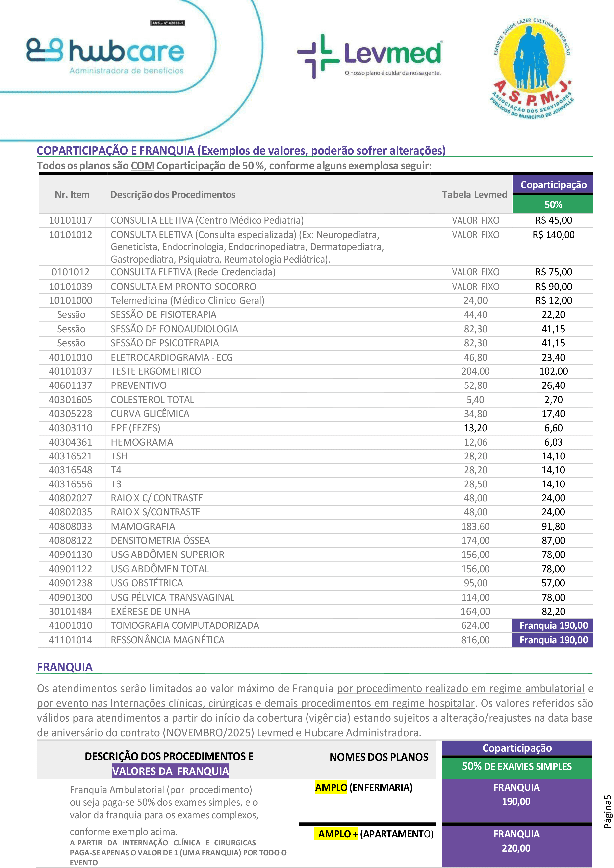Click 'Descrição dos Procedimentos' column header
Image resolution: width=614 pixels, height=868 pixels.
(173, 195)
